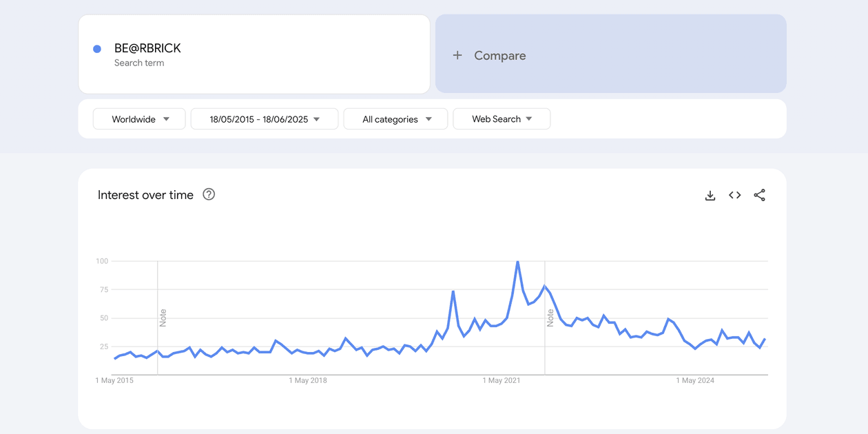
Task: Click the plus icon in Compare
Action: 457,55
